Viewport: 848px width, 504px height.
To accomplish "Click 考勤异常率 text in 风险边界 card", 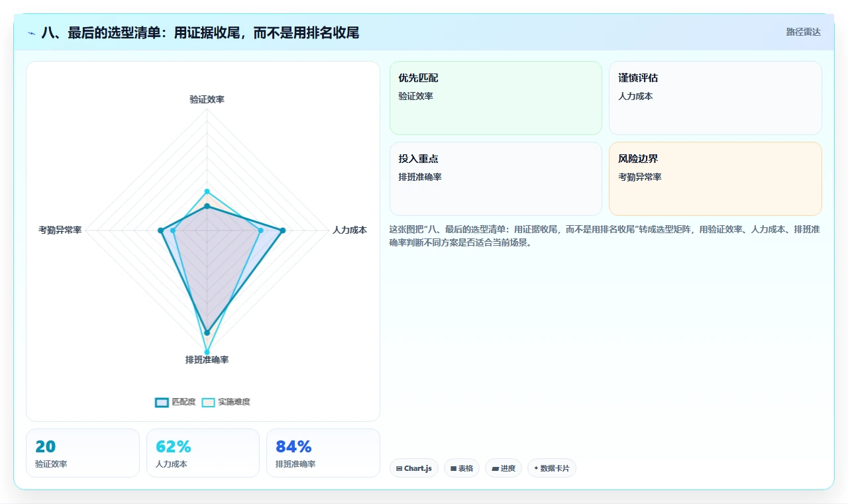I will [x=640, y=177].
